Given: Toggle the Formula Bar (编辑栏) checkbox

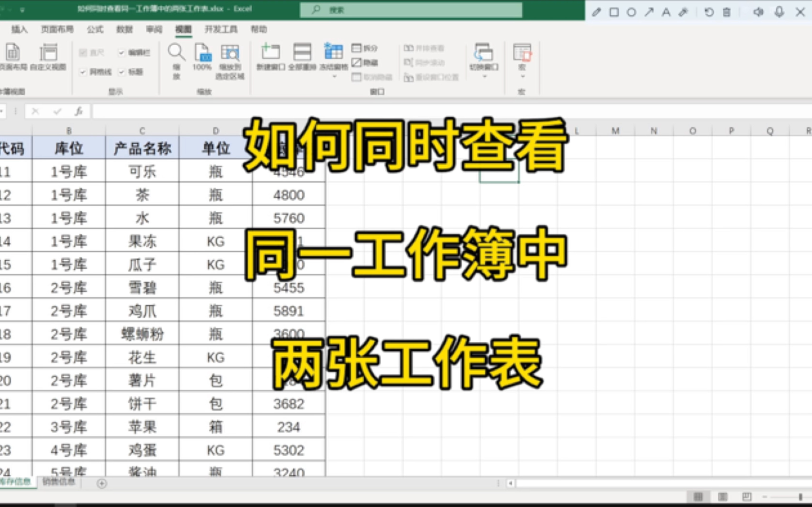Looking at the screenshot, I should pyautogui.click(x=122, y=53).
